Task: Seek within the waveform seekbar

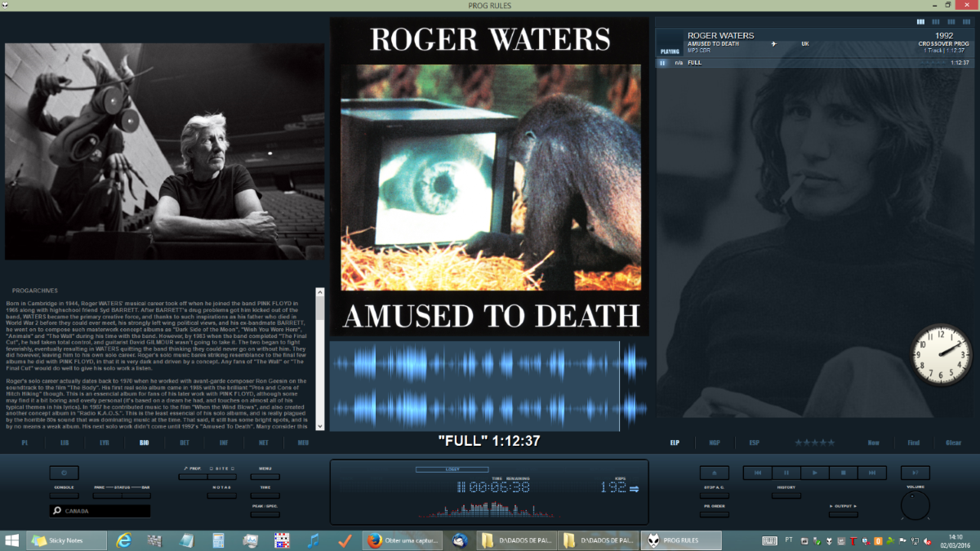Action: point(488,386)
